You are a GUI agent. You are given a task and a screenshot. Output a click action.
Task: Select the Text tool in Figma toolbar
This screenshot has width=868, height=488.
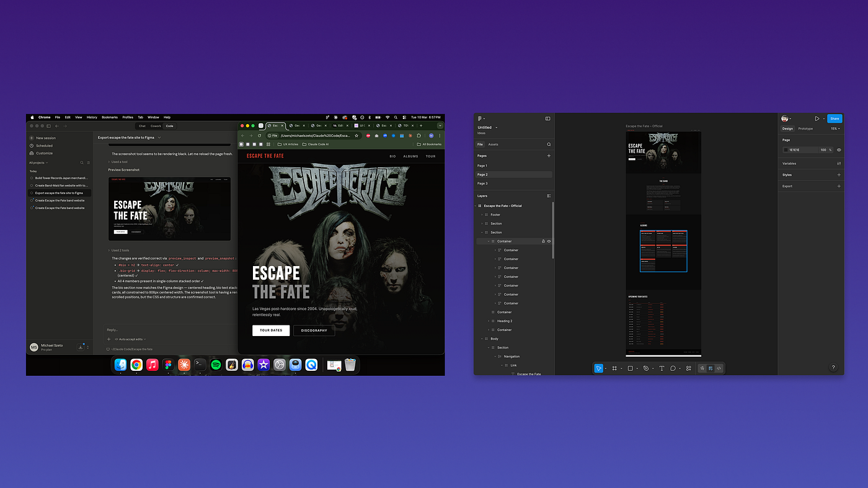662,368
